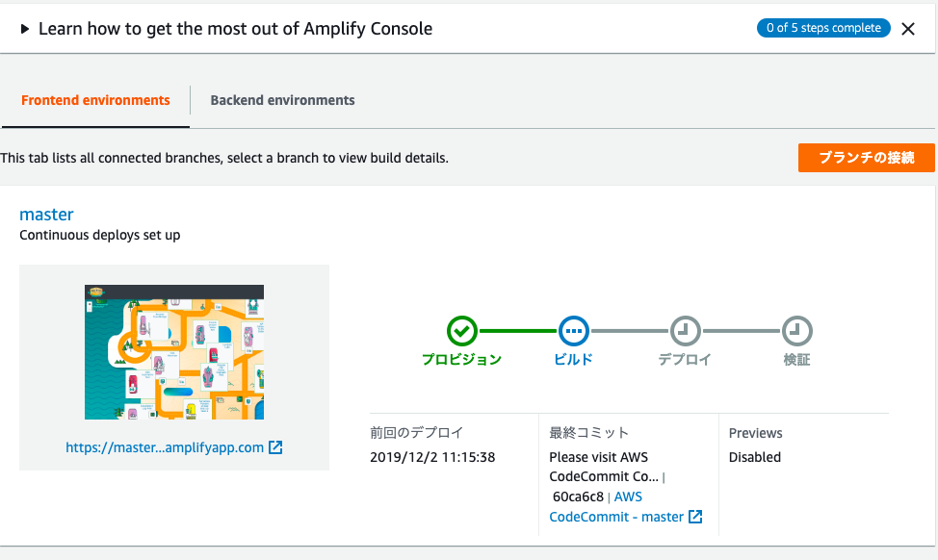
Task: Click the green progress line after プロビジョン
Action: tap(518, 331)
